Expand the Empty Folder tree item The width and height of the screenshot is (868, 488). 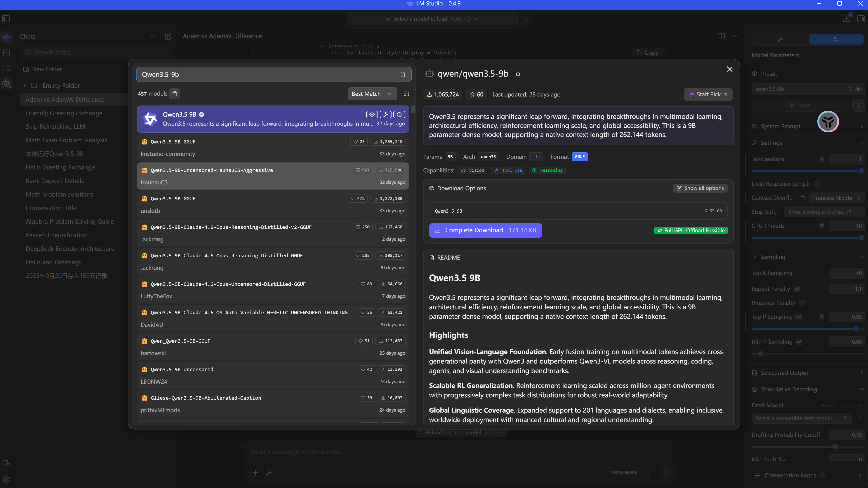point(25,86)
